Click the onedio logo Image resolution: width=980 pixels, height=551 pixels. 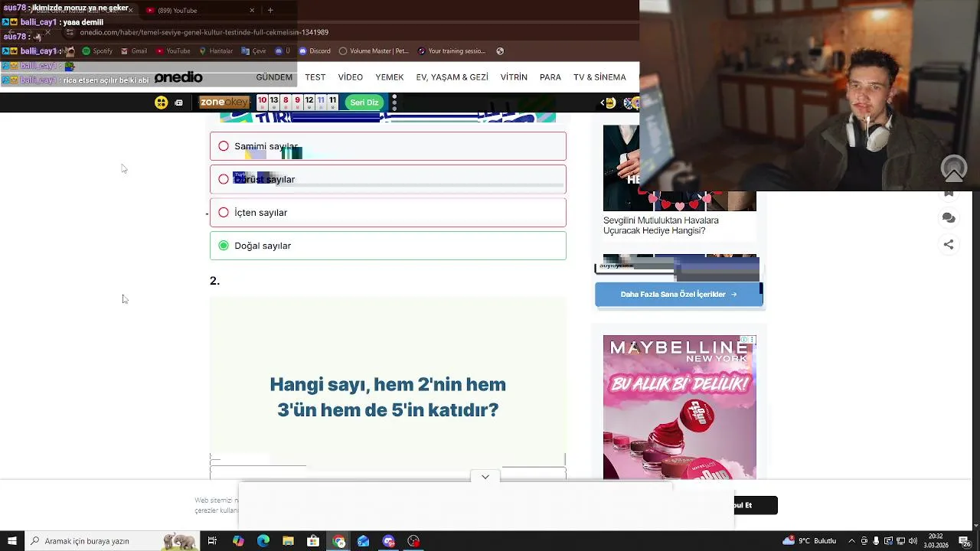point(178,77)
